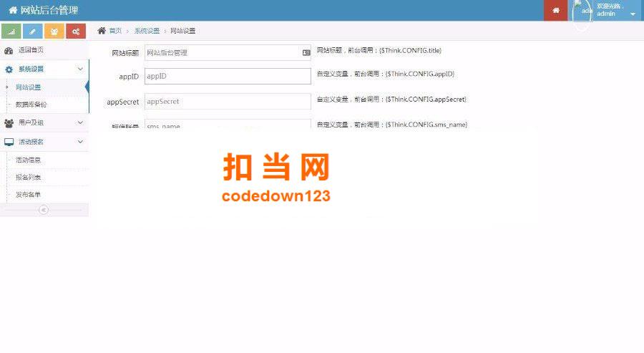Click the appID field label
The image size is (644, 353).
(129, 77)
